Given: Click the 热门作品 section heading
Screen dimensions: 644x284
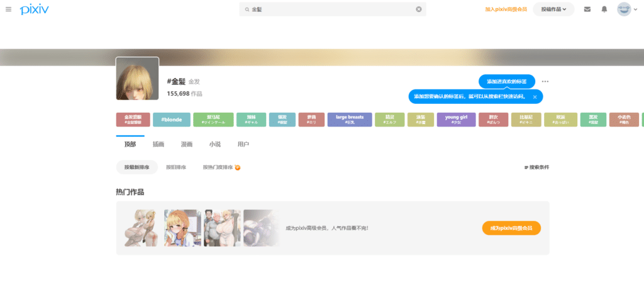Looking at the screenshot, I should click(x=130, y=192).
